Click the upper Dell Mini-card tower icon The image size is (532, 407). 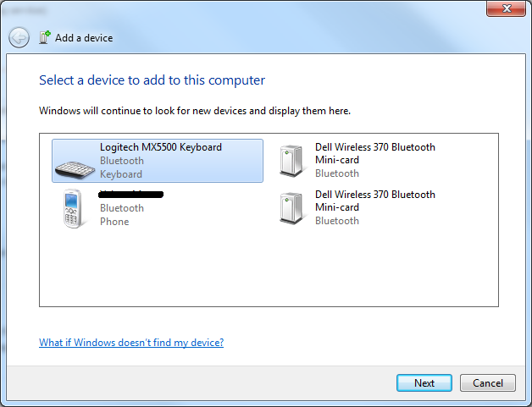coord(291,160)
